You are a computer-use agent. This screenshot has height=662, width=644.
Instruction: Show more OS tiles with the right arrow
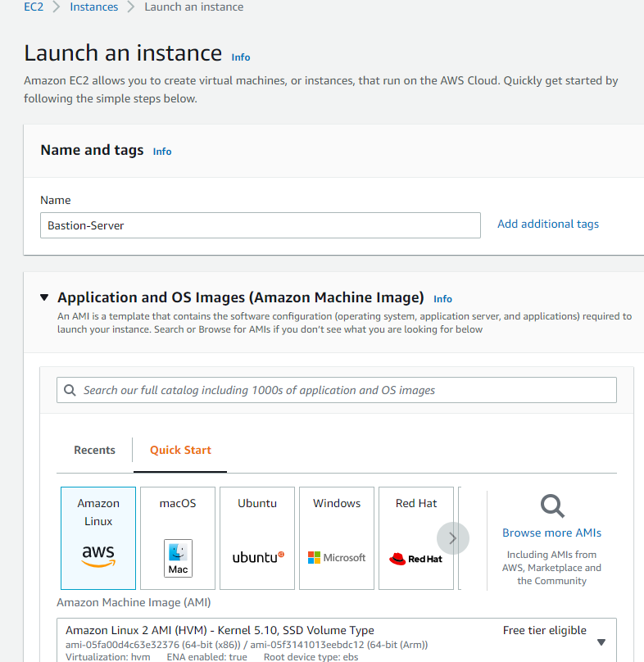tap(453, 538)
